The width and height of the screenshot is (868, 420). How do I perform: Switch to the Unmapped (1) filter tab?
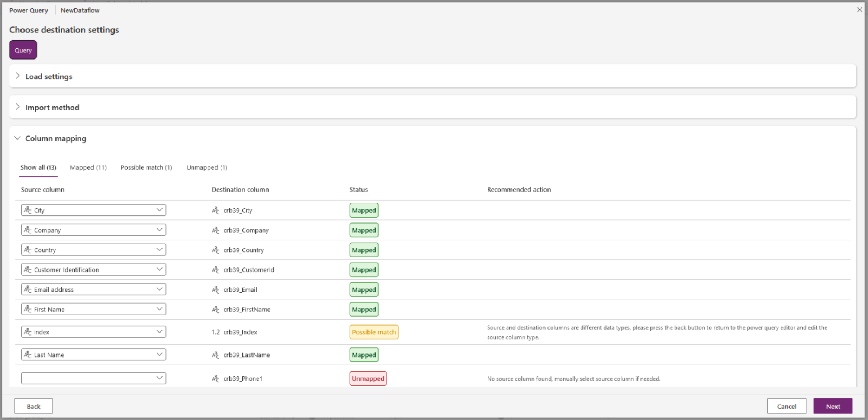207,167
